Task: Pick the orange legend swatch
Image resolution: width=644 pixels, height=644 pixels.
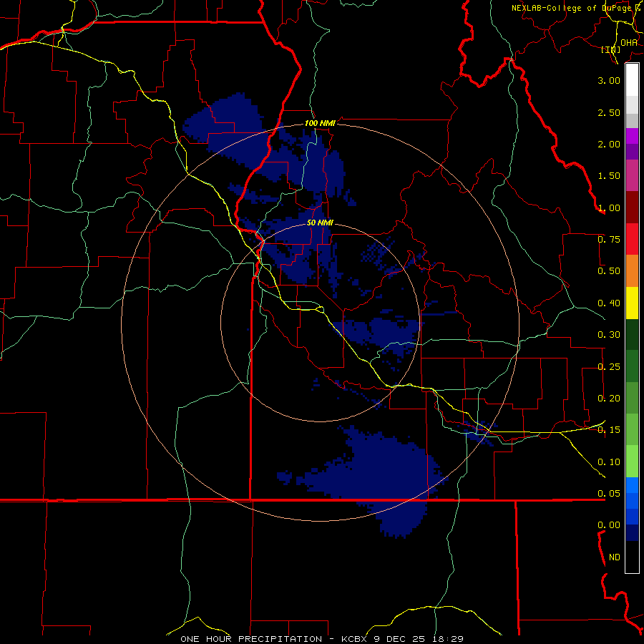Action: 632,271
